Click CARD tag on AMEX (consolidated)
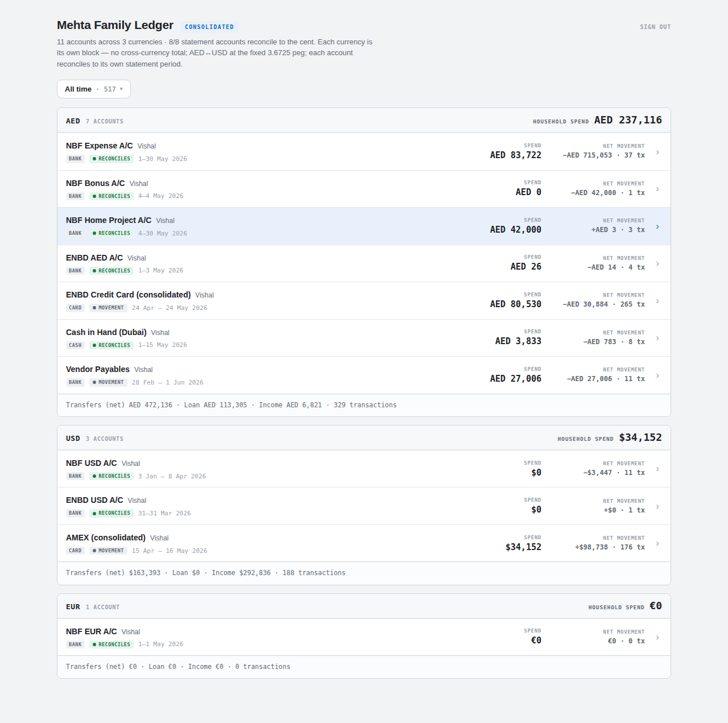The width and height of the screenshot is (728, 723). pyautogui.click(x=76, y=551)
